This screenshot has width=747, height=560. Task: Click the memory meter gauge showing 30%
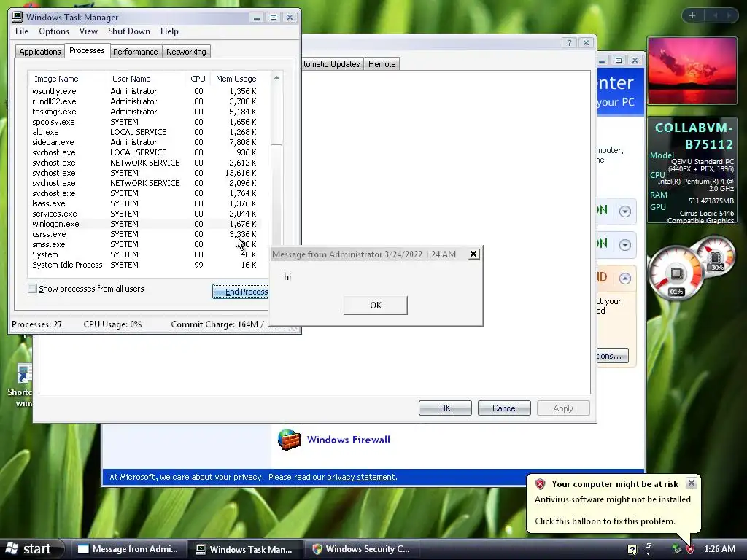click(x=716, y=256)
